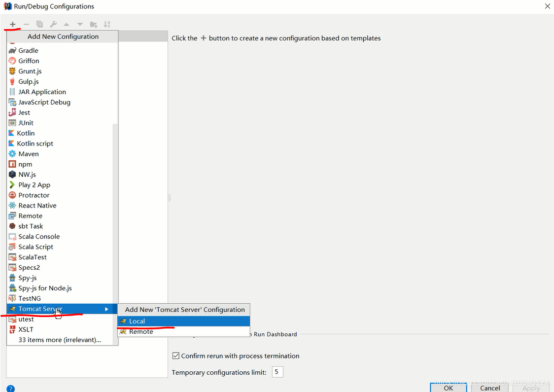Click the Copy Configuration toolbar icon

click(39, 24)
